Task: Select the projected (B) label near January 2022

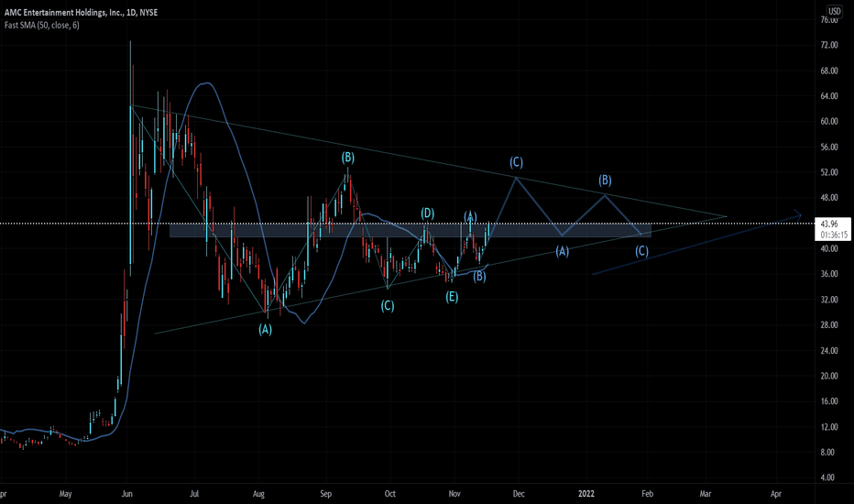Action: pyautogui.click(x=605, y=180)
